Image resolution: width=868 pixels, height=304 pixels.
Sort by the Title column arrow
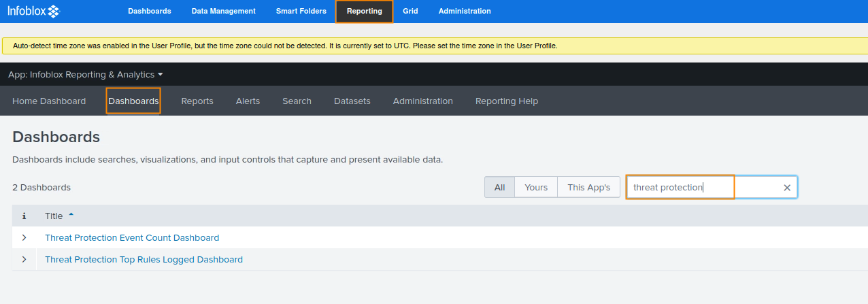[x=71, y=215]
